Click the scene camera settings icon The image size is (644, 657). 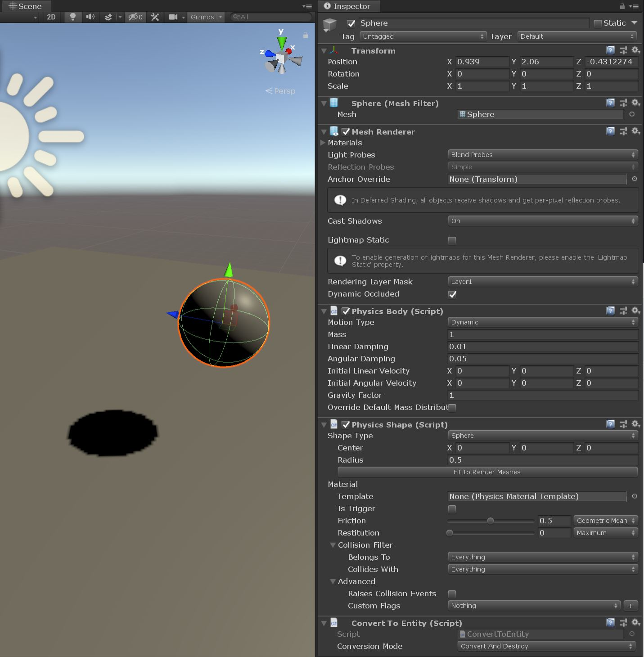(x=173, y=17)
